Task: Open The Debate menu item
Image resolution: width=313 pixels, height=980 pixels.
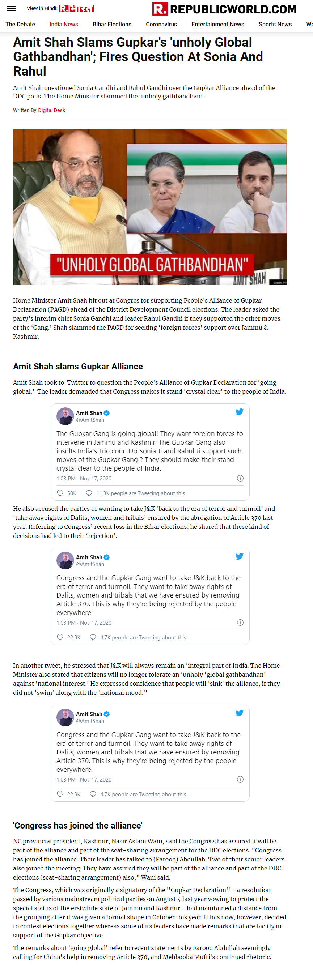Action: [20, 24]
